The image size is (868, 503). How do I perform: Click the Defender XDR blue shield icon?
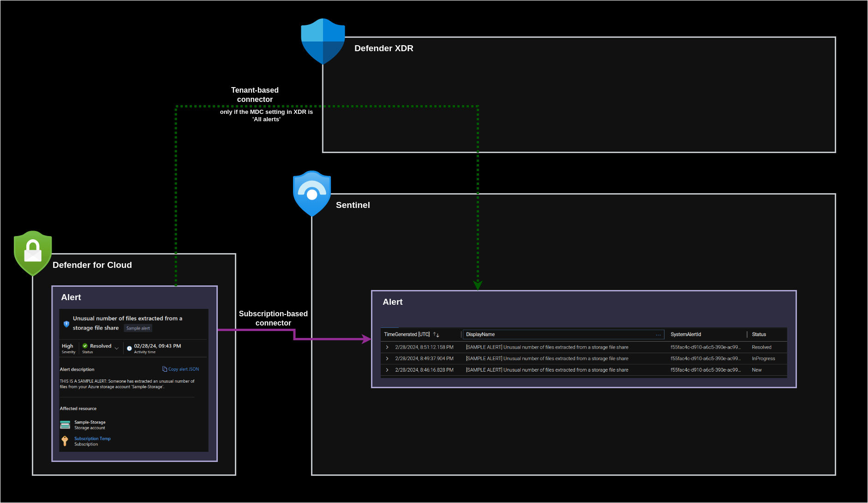(x=323, y=41)
